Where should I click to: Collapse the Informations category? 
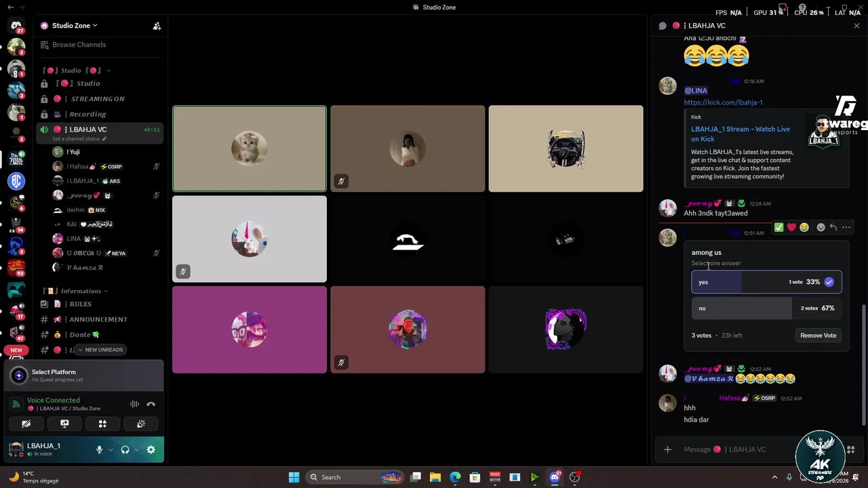point(75,291)
